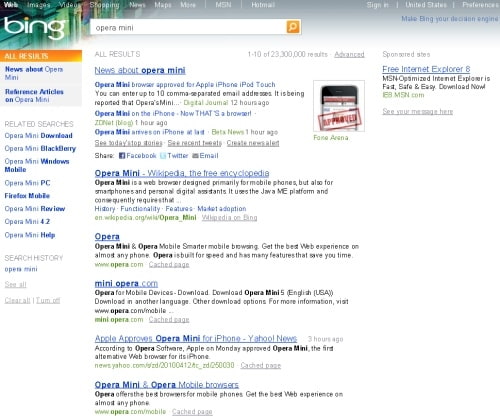The height and width of the screenshot is (416, 500).
Task: Open Opera Mini arrives on iPhone story
Action: (150, 132)
